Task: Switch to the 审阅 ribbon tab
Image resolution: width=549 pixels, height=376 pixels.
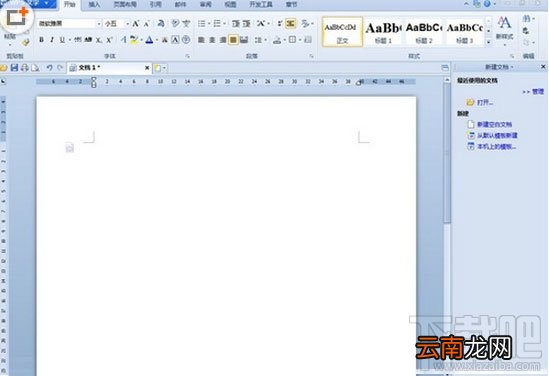Action: point(205,4)
